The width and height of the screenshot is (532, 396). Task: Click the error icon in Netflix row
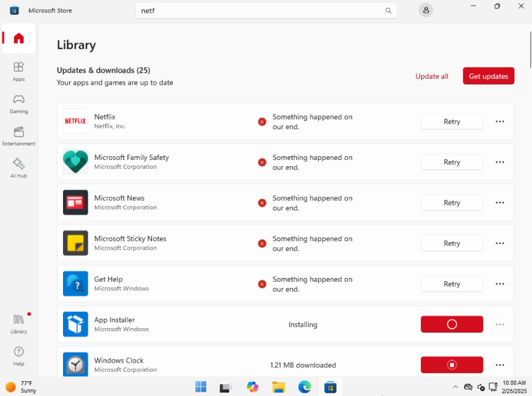coord(262,122)
